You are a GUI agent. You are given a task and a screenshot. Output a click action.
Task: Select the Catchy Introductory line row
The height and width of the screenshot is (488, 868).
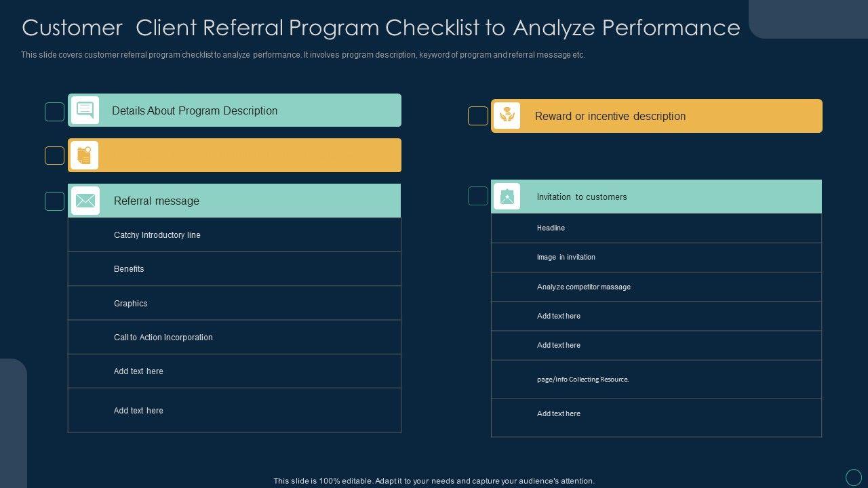235,235
